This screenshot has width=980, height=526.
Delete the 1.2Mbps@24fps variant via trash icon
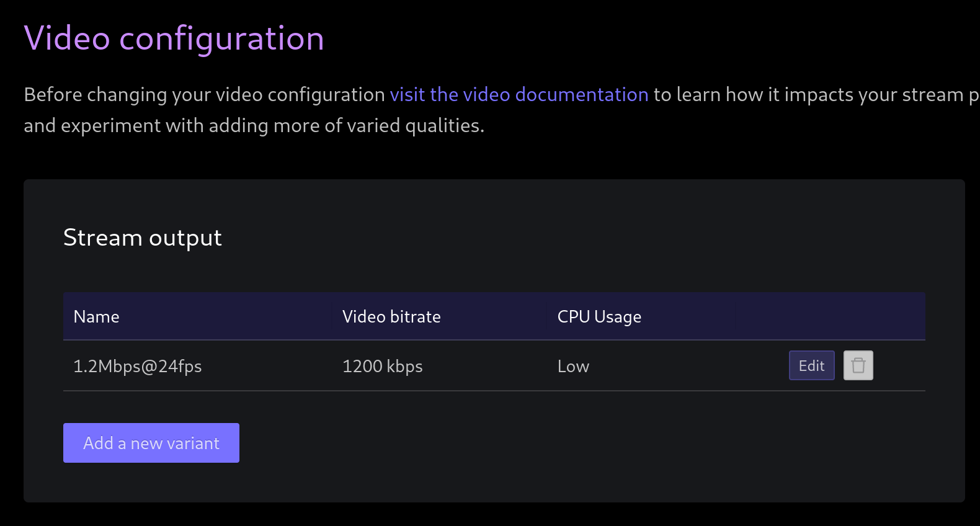pos(858,365)
